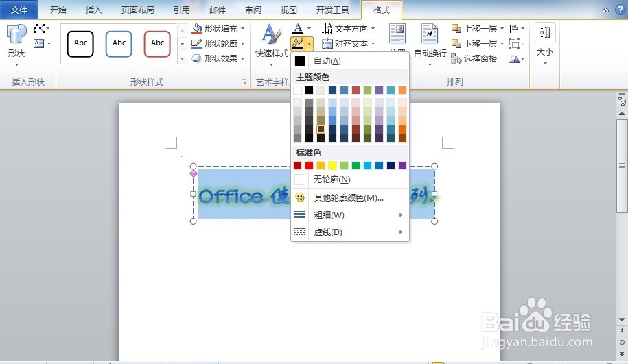Expand the shape styles gallery More arrow
628x364 pixels.
point(183,58)
